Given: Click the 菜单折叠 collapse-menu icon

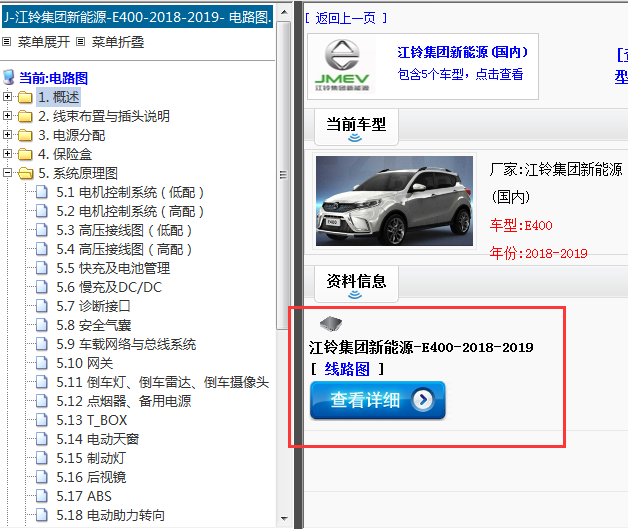Looking at the screenshot, I should click(x=81, y=42).
